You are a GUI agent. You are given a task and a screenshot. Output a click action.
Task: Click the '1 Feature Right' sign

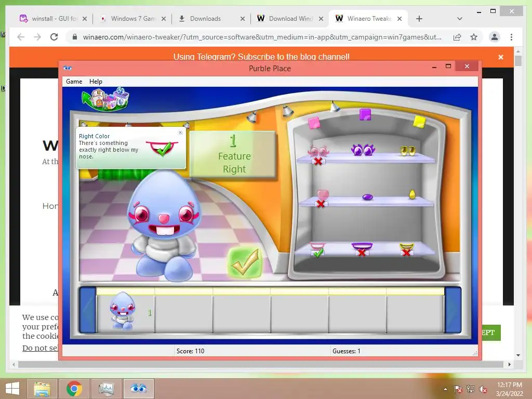232,154
